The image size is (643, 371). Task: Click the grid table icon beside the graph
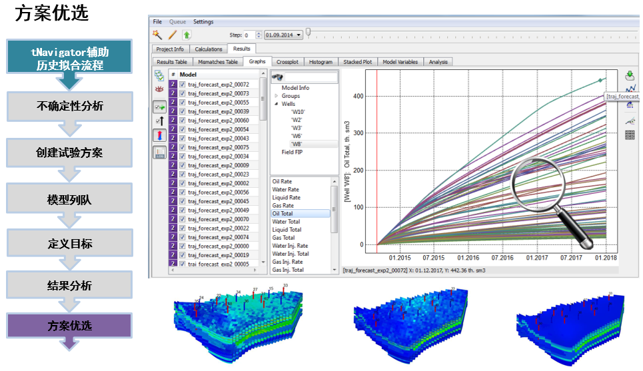[x=630, y=135]
